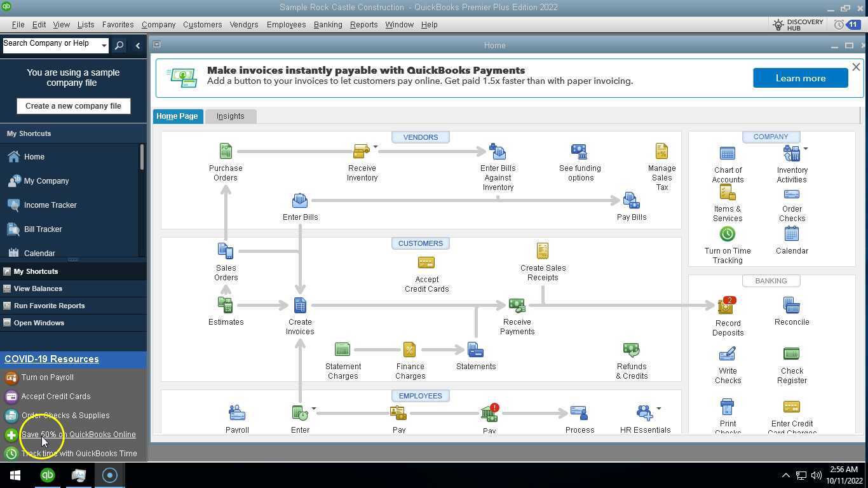This screenshot has height=488, width=868.
Task: Open Write Checks icon
Action: coord(728,354)
